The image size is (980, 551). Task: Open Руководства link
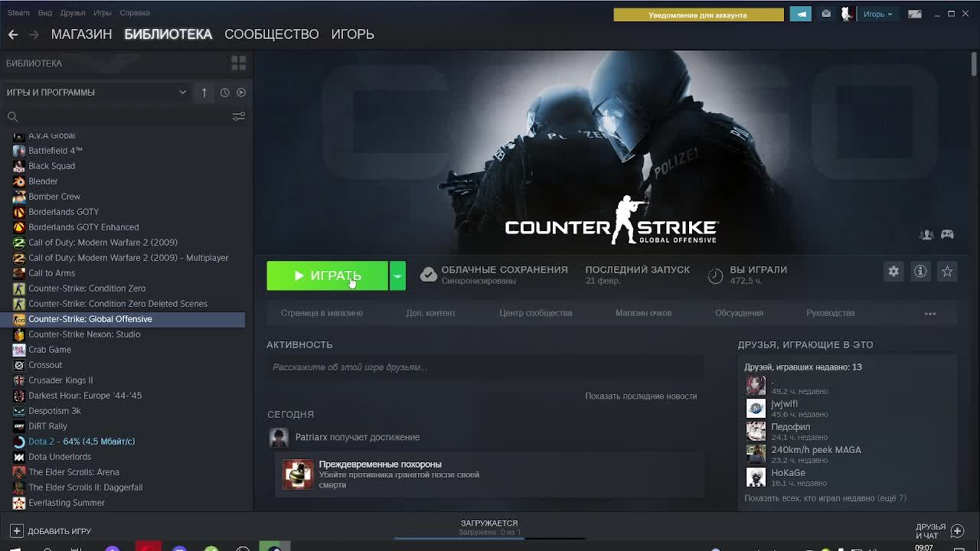coord(830,313)
